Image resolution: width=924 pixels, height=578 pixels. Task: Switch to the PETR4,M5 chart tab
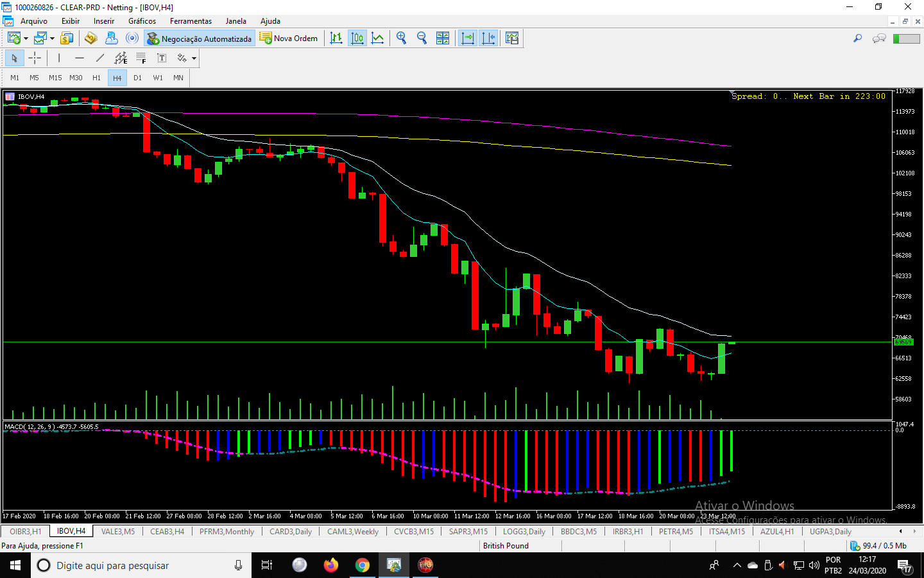(676, 531)
